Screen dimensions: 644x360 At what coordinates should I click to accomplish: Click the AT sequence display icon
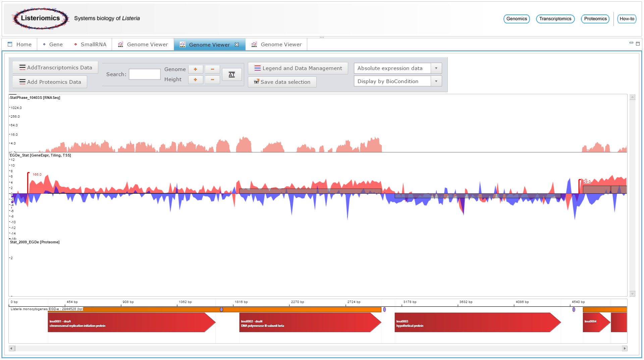tap(232, 74)
